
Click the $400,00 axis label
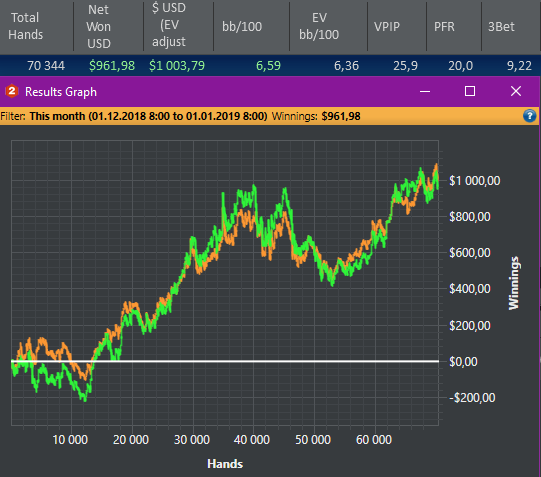pyautogui.click(x=470, y=289)
